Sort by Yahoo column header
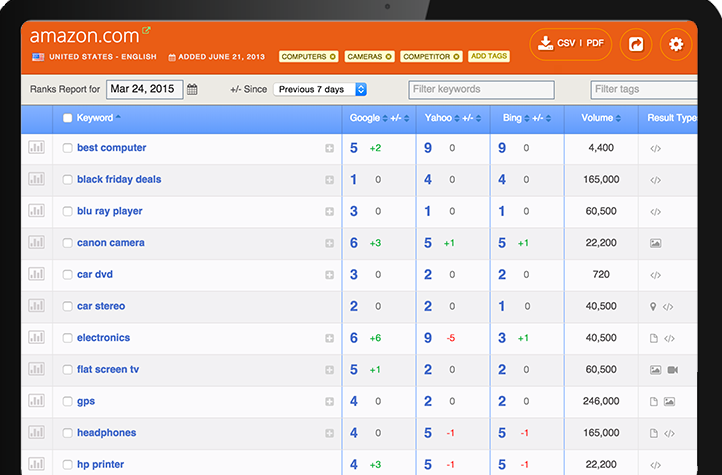722x475 pixels. [438, 118]
